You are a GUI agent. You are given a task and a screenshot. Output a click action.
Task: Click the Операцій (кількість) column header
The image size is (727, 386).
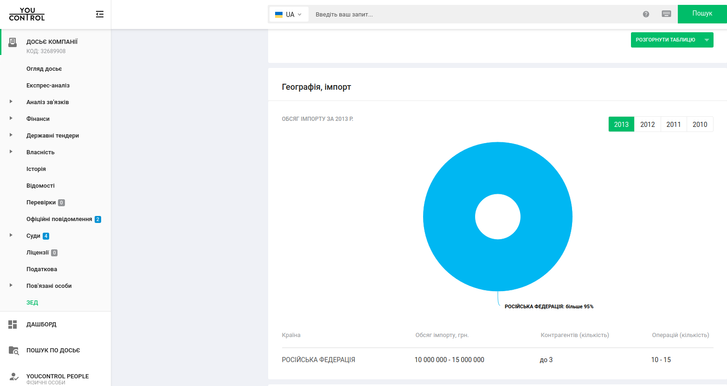[680, 335]
